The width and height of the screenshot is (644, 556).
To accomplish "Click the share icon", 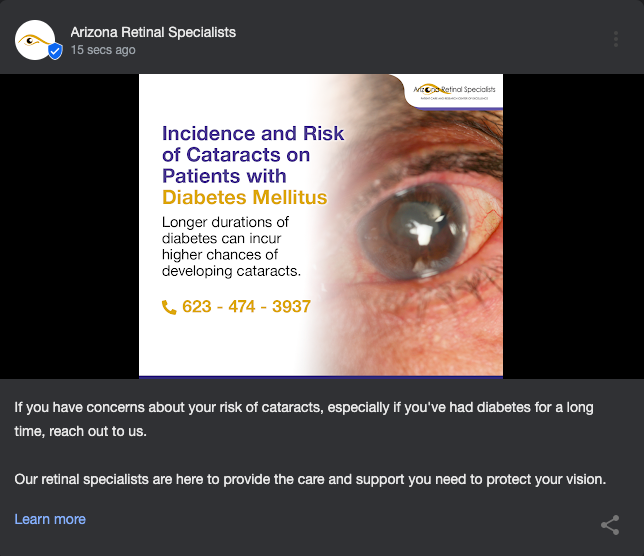I will (x=609, y=524).
